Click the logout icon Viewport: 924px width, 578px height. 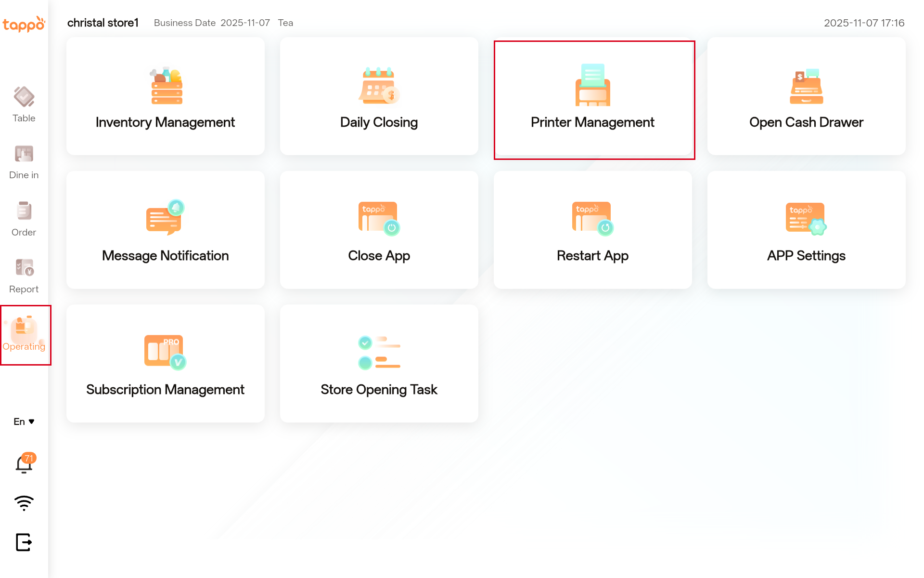click(x=24, y=542)
